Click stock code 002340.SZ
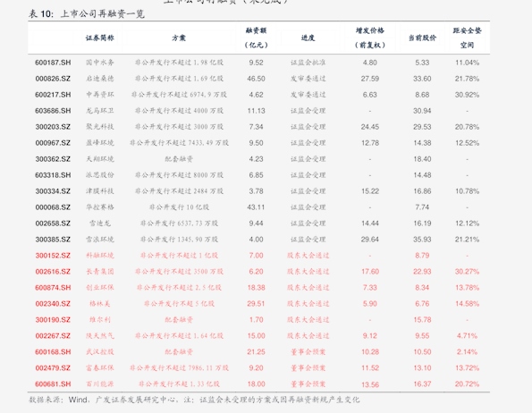The width and height of the screenshot is (532, 413). (x=53, y=303)
